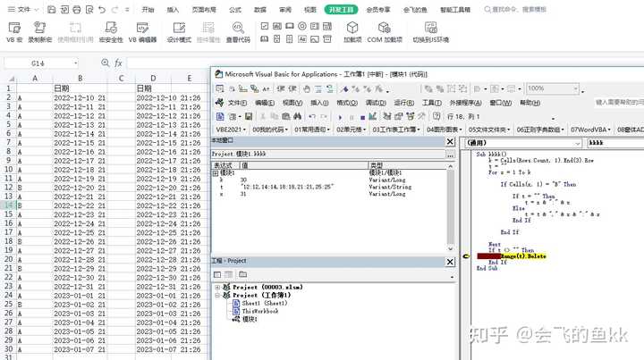The image size is (644, 360).
Task: Click the Find binoculars icon in VBA toolbar
Action: pyautogui.click(x=297, y=116)
